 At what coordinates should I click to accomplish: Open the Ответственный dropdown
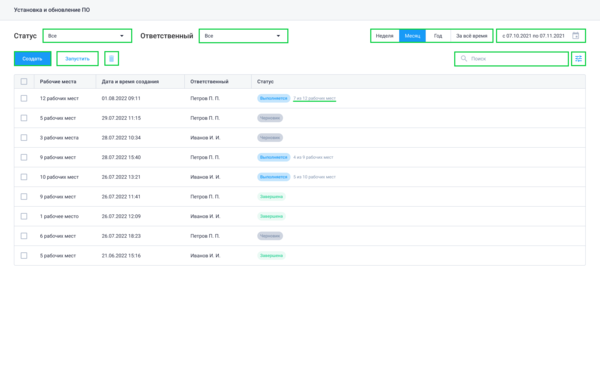pyautogui.click(x=243, y=36)
